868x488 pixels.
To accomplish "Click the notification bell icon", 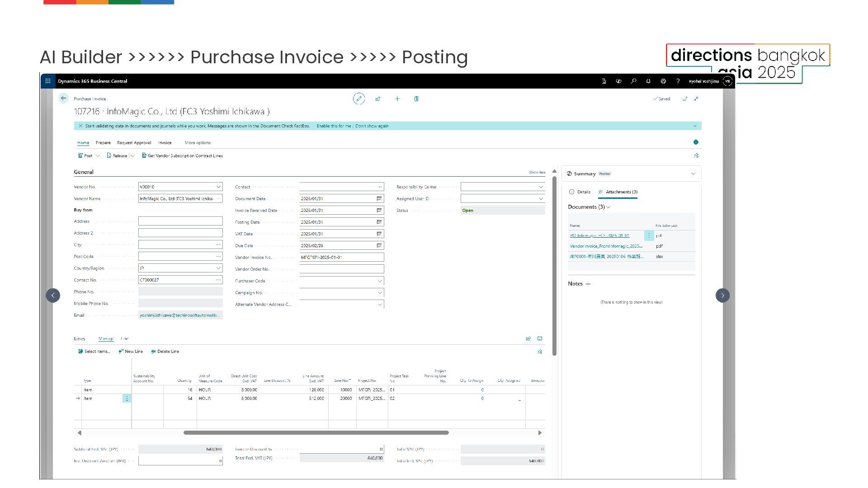I will pyautogui.click(x=648, y=81).
